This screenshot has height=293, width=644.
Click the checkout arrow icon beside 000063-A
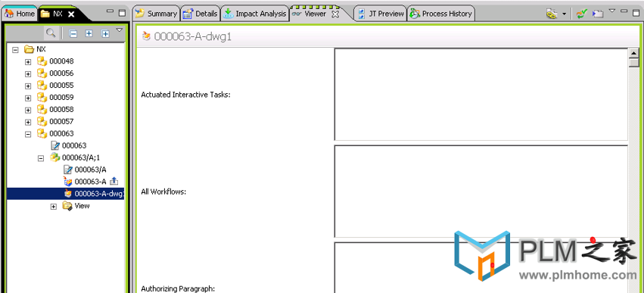coord(114,181)
